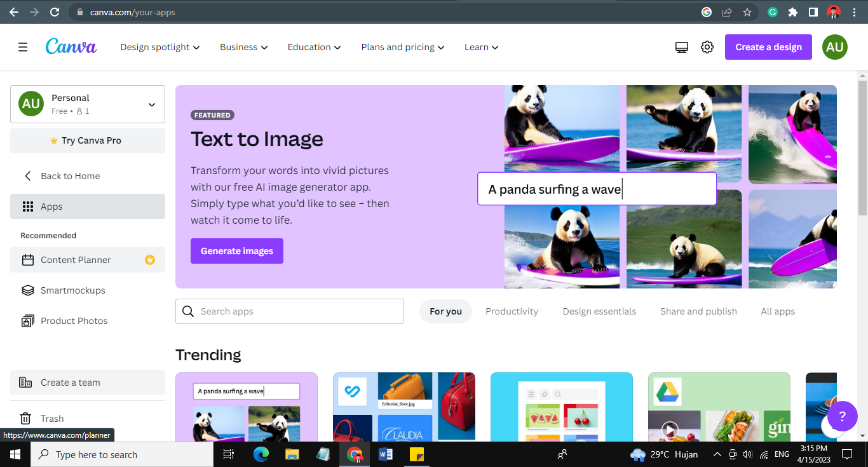The width and height of the screenshot is (868, 467).
Task: Open the hamburger menu
Action: pos(23,46)
